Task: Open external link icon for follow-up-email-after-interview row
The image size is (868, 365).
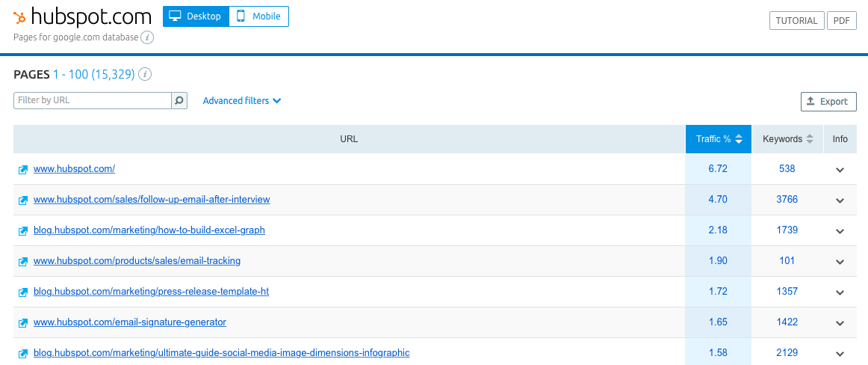Action: click(23, 200)
